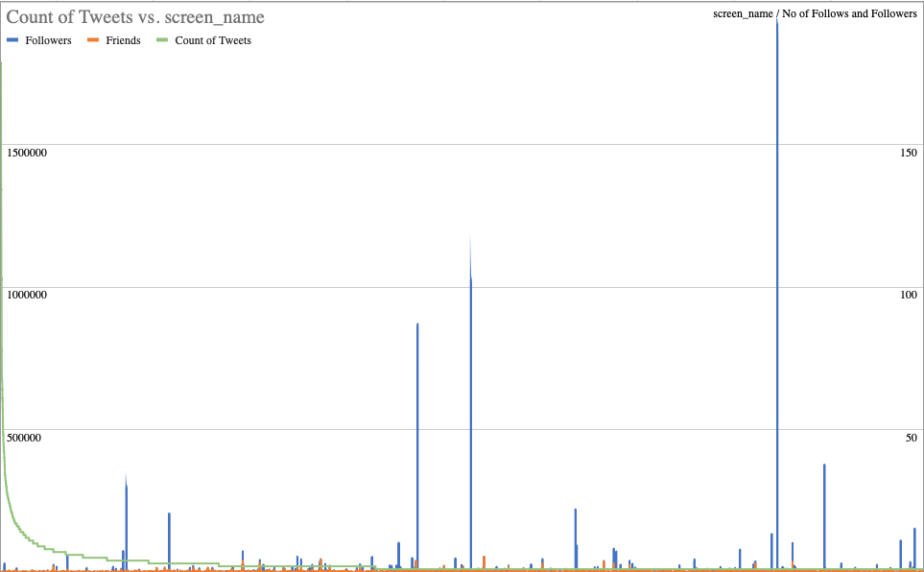Click the 1500000 left axis label
This screenshot has width=924, height=572.
tap(27, 153)
